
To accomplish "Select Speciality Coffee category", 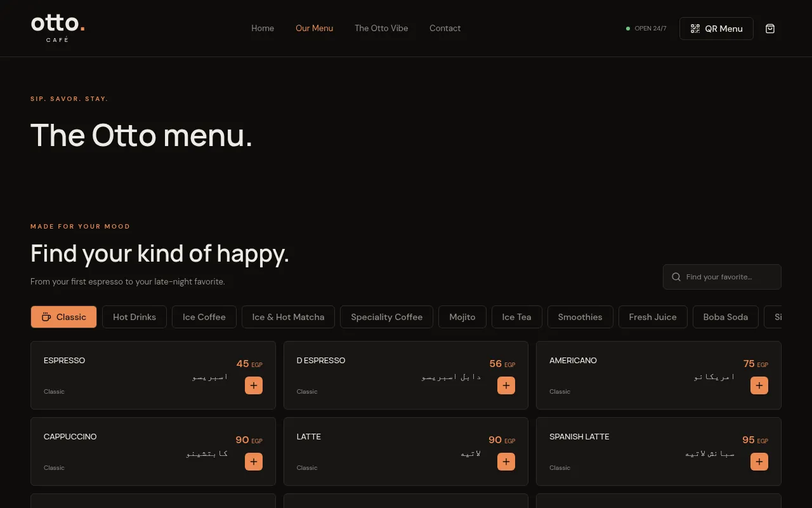I will [386, 317].
